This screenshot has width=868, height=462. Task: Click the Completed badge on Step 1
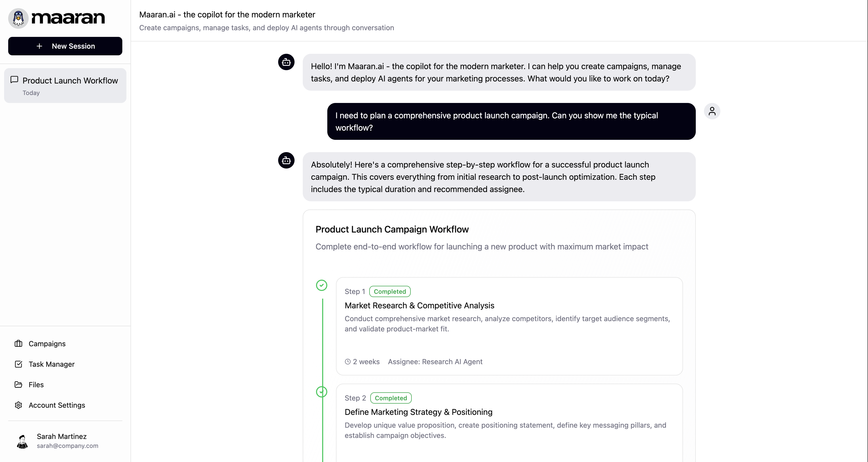(x=390, y=291)
